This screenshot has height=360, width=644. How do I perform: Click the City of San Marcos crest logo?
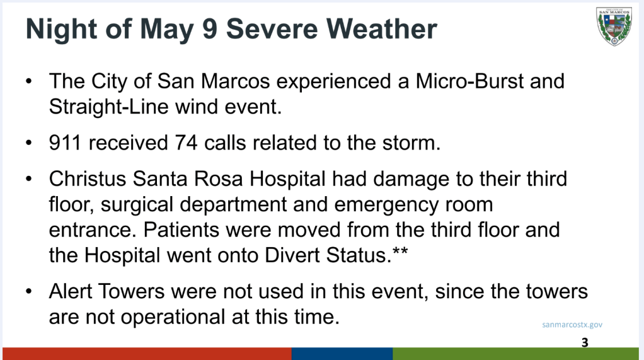614,26
